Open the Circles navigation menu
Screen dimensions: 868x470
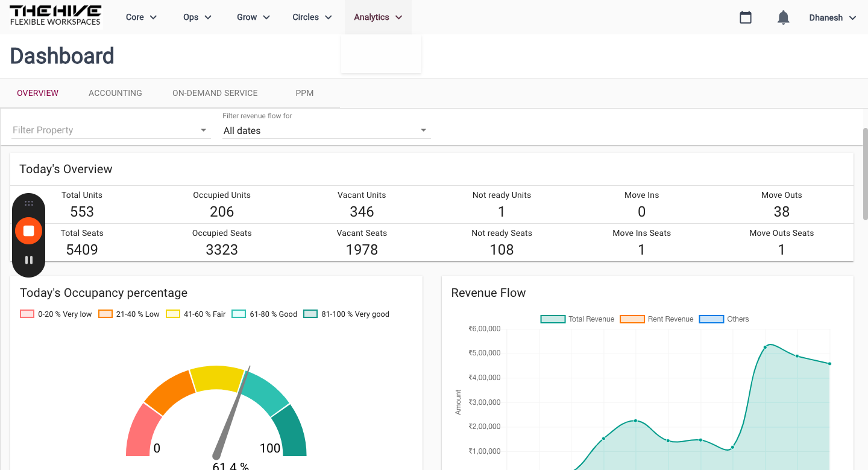coord(312,17)
